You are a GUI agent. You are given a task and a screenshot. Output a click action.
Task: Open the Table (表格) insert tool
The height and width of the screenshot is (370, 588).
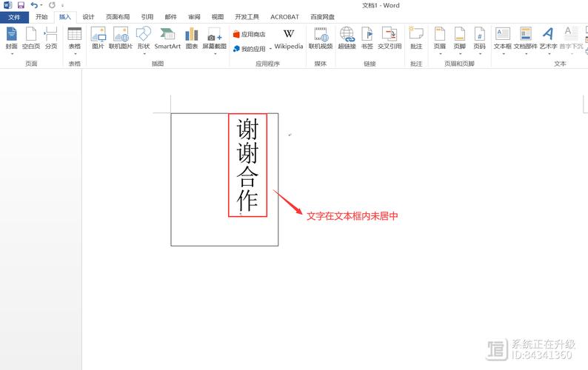tap(75, 38)
